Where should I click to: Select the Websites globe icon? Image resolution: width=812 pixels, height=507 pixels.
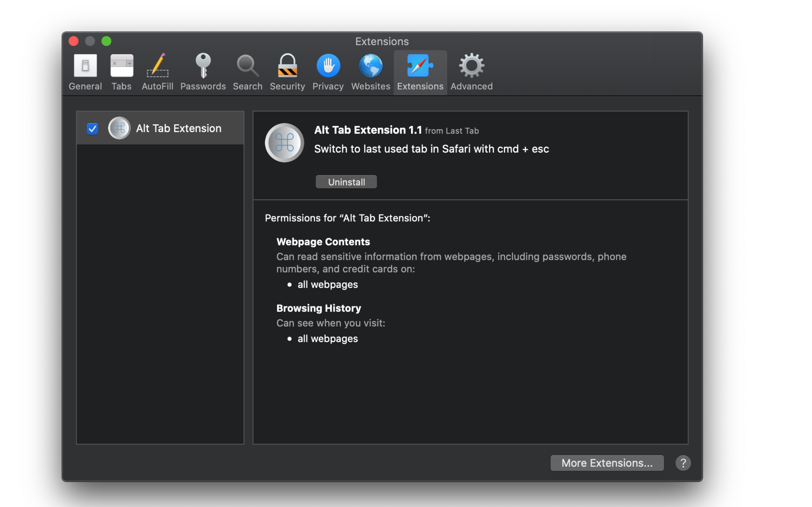[x=370, y=66]
